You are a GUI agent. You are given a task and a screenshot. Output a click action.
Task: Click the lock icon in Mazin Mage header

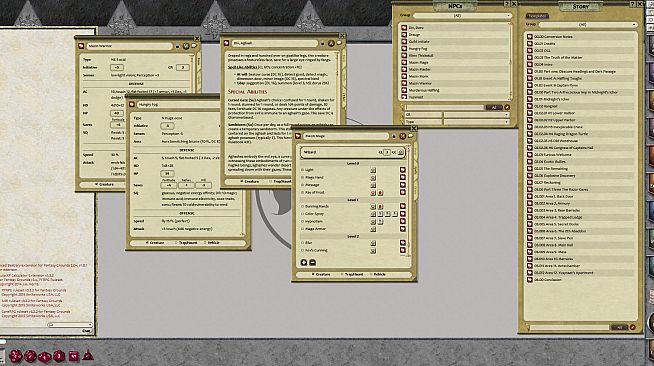(x=394, y=136)
